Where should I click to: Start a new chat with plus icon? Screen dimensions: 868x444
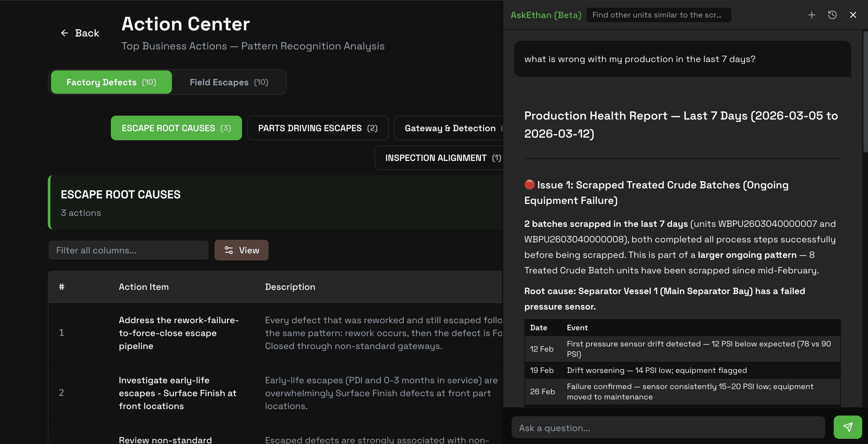click(811, 15)
